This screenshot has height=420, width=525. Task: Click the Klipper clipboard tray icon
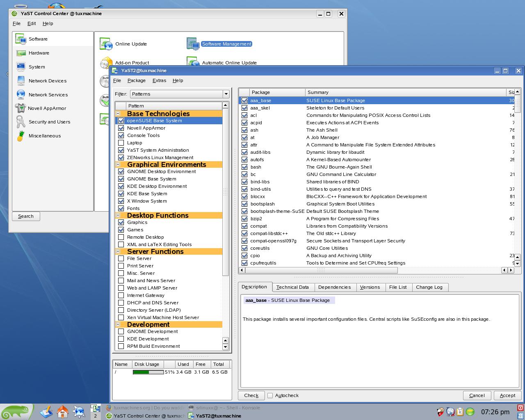460,412
